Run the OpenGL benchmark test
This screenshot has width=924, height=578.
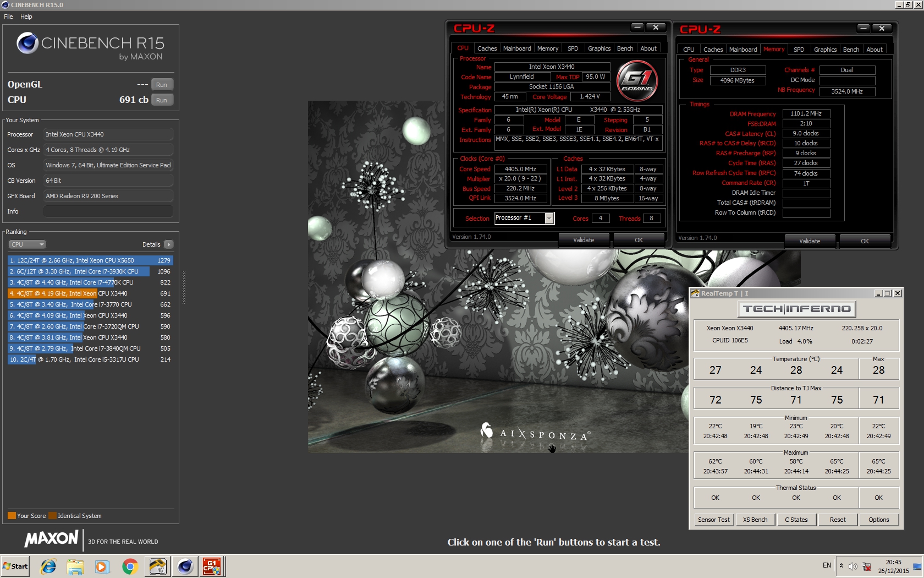[x=162, y=85]
